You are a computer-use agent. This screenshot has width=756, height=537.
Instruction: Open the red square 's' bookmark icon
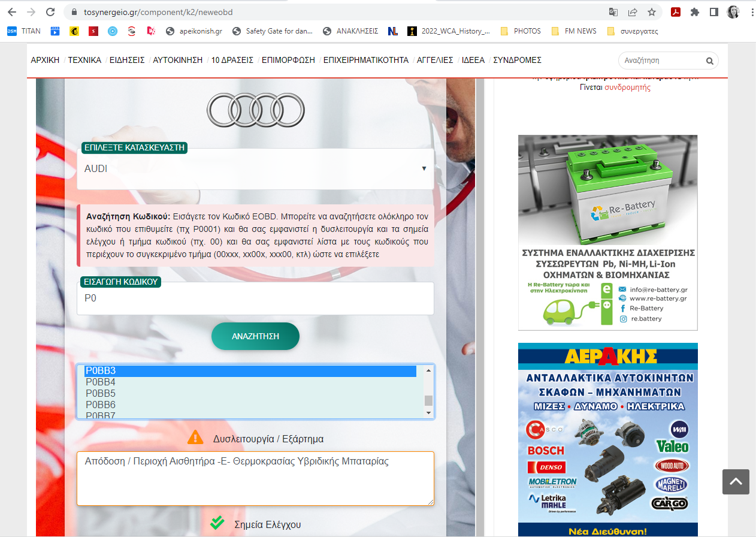[93, 31]
